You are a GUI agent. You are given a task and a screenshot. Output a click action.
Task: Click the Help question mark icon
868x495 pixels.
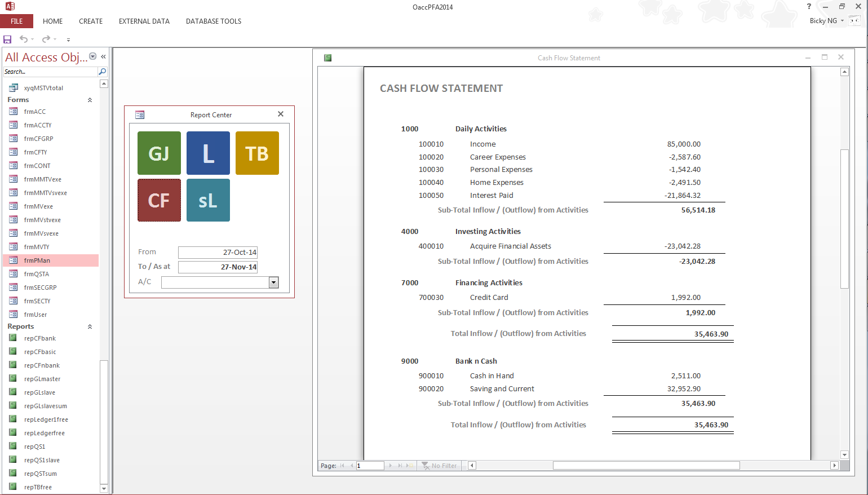(x=809, y=6)
